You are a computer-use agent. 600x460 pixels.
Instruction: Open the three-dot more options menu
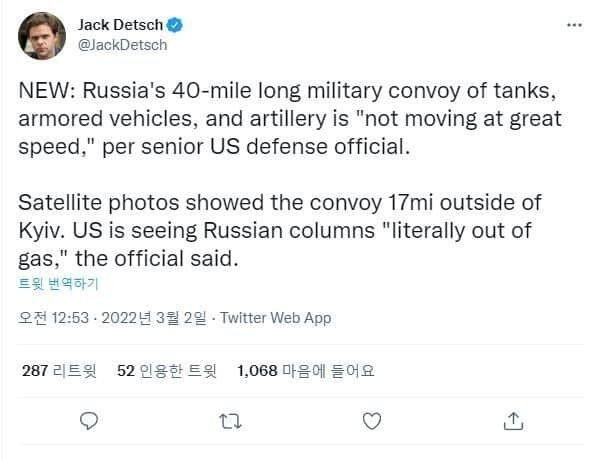573,25
